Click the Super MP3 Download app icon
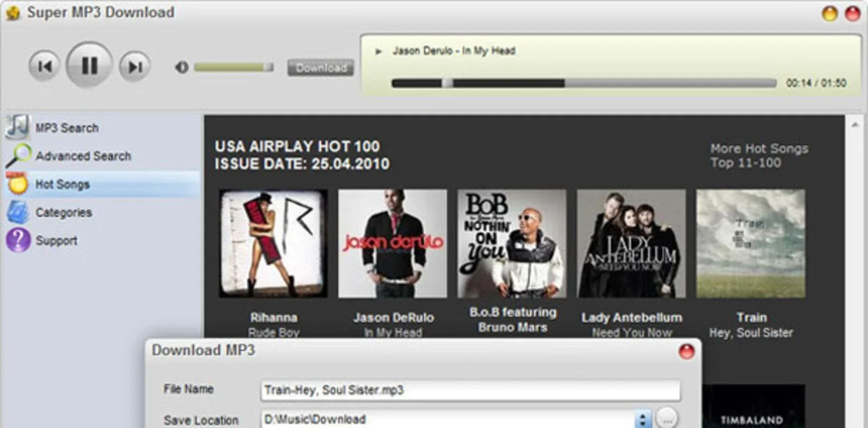 [x=13, y=13]
